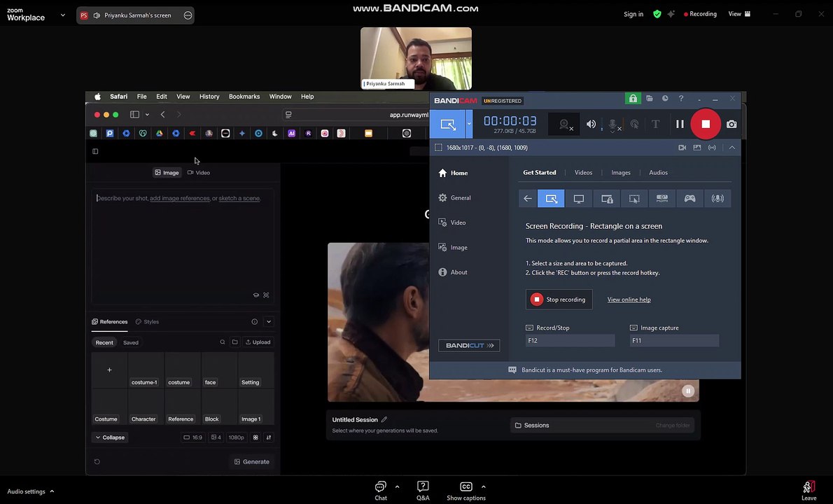The height and width of the screenshot is (504, 833).
Task: Click Bandicam green lock register icon
Action: tap(633, 98)
